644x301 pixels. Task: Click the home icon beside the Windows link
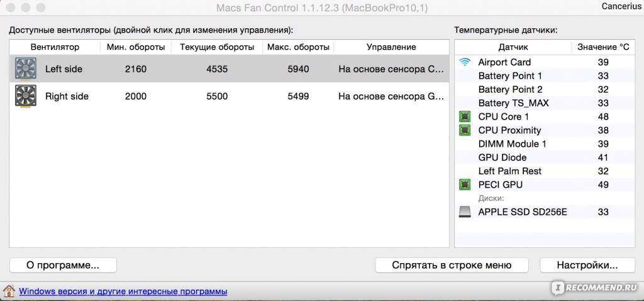tap(9, 291)
